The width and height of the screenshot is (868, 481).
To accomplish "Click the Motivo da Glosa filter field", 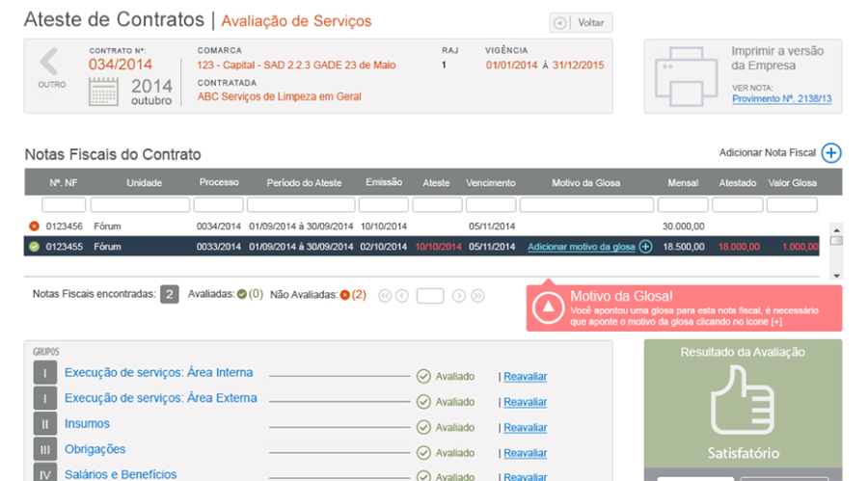I will pos(585,205).
